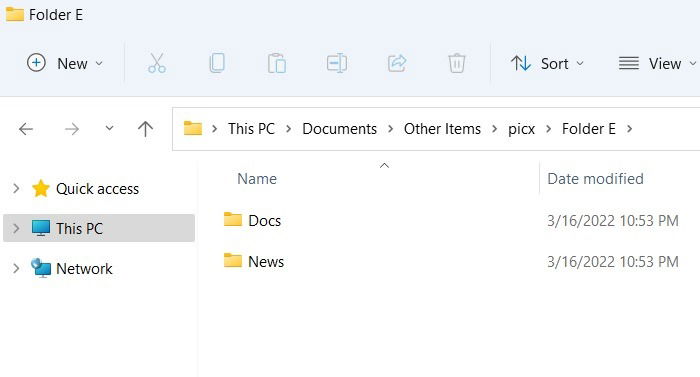Select the Docs folder
Viewport: 700px width, 377px height.
252,220
